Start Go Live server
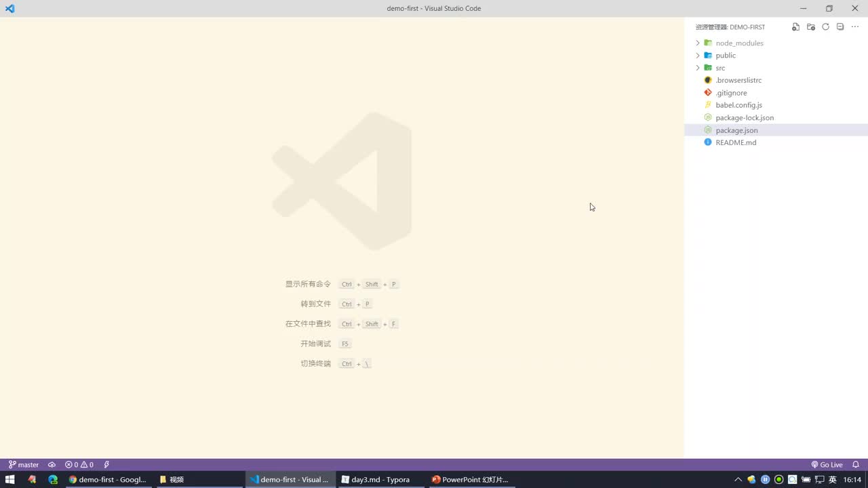Screen dimensions: 868x488 [x=827, y=465]
